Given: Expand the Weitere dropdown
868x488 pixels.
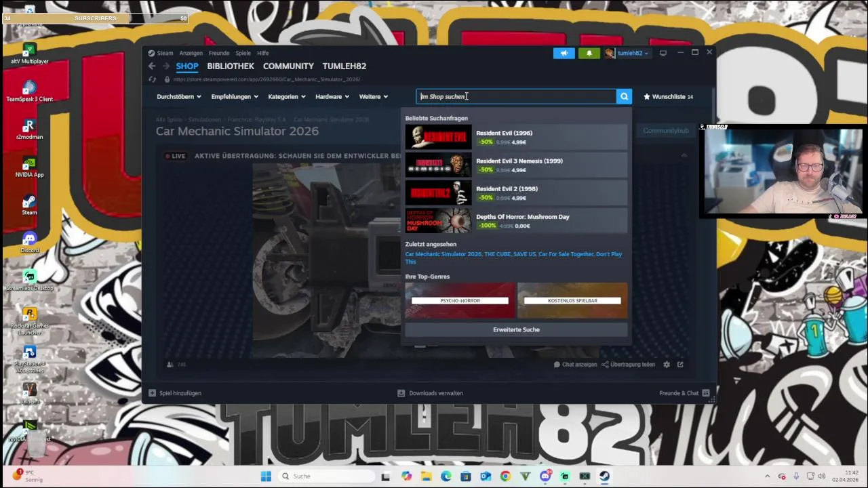Looking at the screenshot, I should (374, 96).
